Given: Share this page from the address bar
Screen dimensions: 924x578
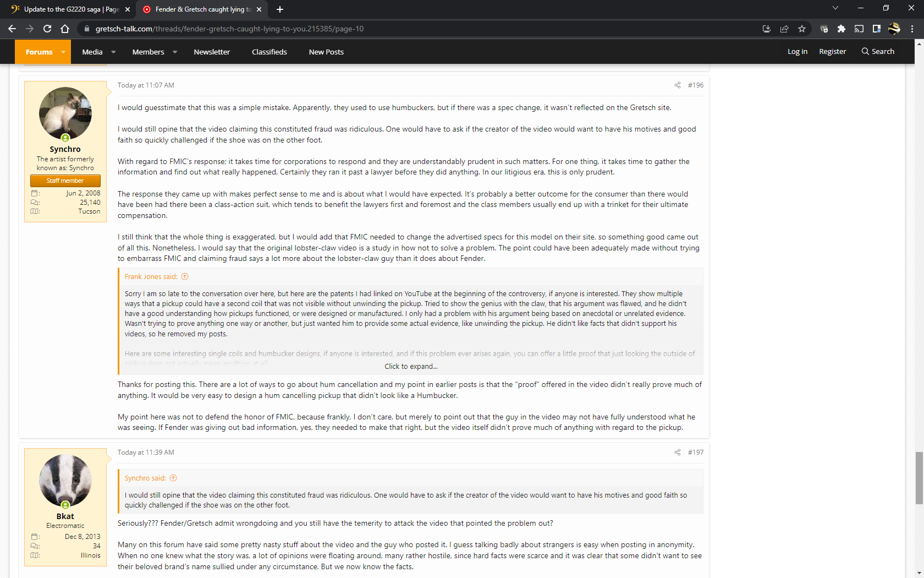Looking at the screenshot, I should point(784,29).
